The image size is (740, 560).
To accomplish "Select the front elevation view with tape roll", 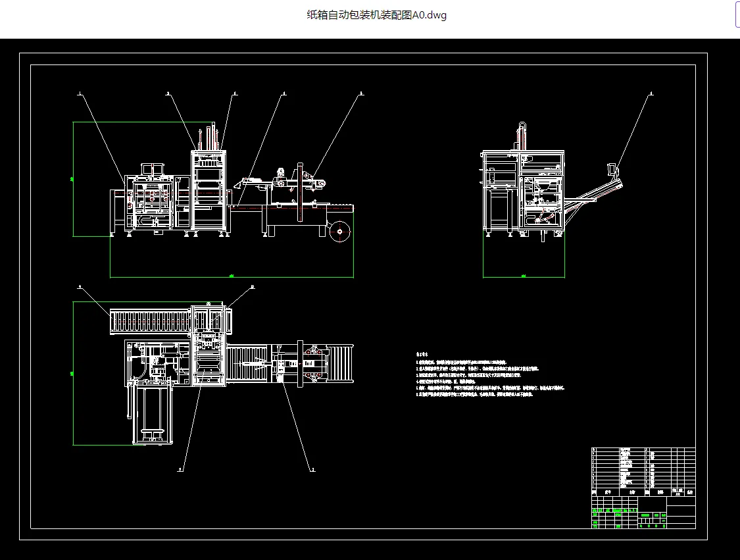I will tap(232, 182).
